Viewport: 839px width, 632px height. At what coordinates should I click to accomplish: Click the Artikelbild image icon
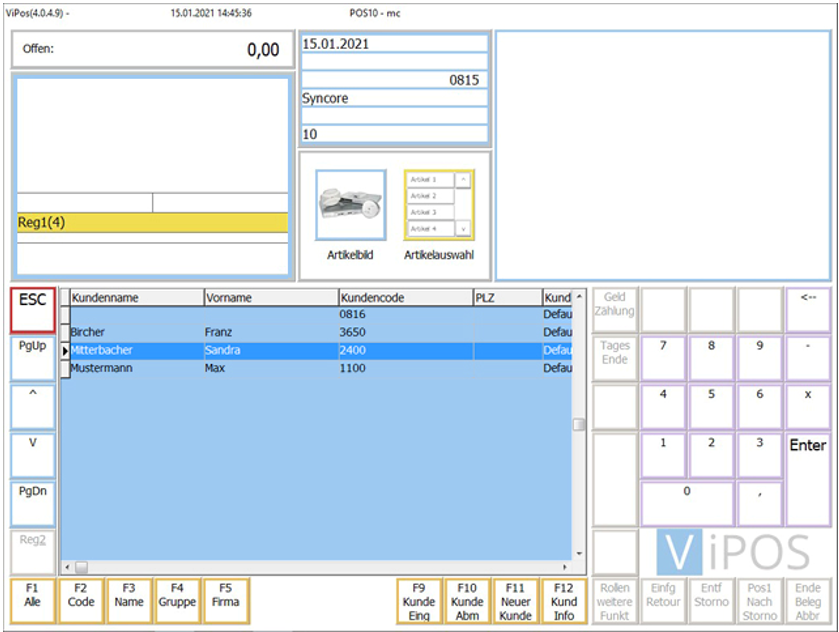click(x=350, y=206)
